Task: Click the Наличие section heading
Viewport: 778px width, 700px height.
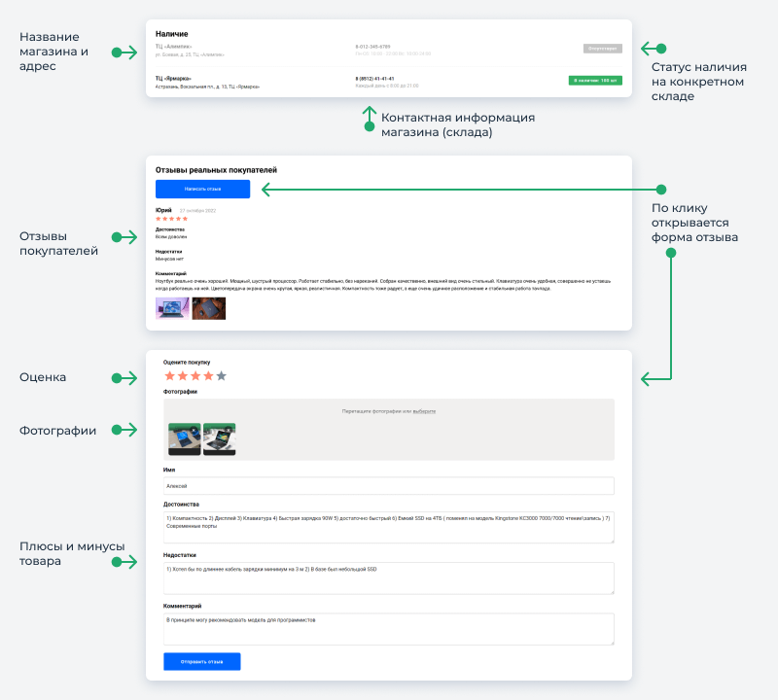Action: point(172,34)
